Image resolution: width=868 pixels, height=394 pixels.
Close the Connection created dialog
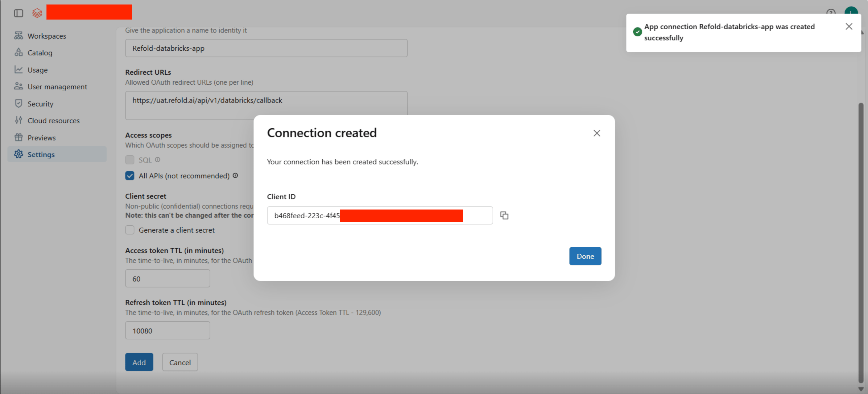[597, 133]
